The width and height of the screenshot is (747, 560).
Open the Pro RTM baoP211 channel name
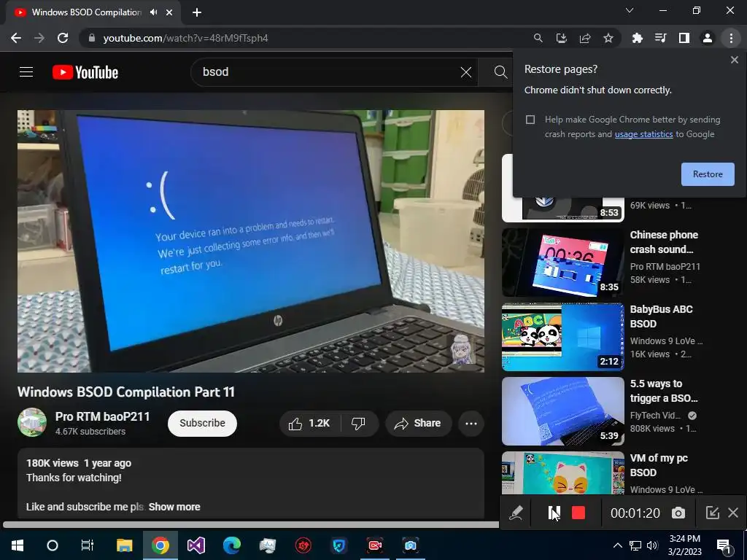(x=102, y=416)
